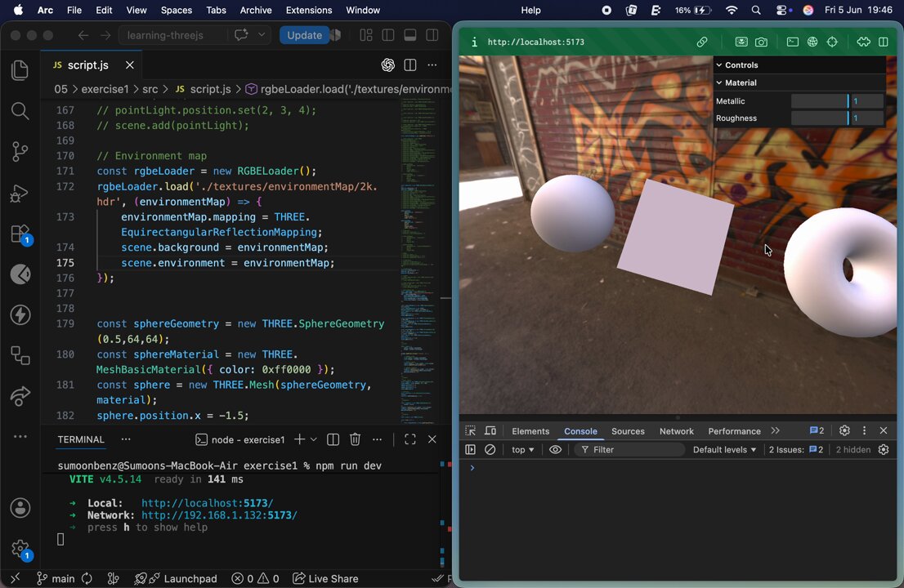The width and height of the screenshot is (904, 588).
Task: Open device toolbar in DevTools
Action: point(490,430)
